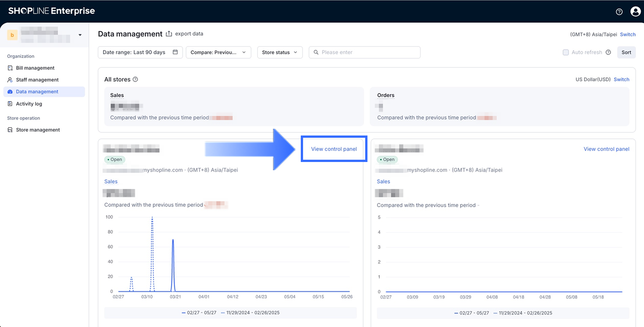The height and width of the screenshot is (327, 644).
Task: Click the export data icon
Action: [169, 34]
